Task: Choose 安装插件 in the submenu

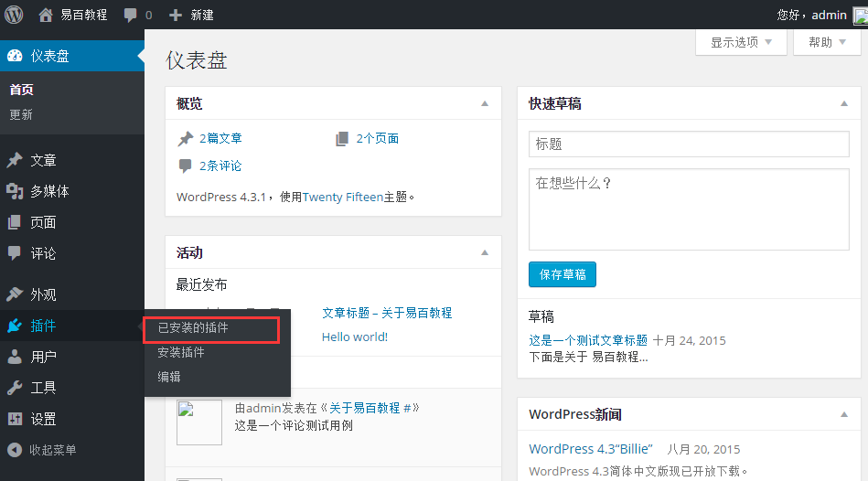Action: coord(181,352)
